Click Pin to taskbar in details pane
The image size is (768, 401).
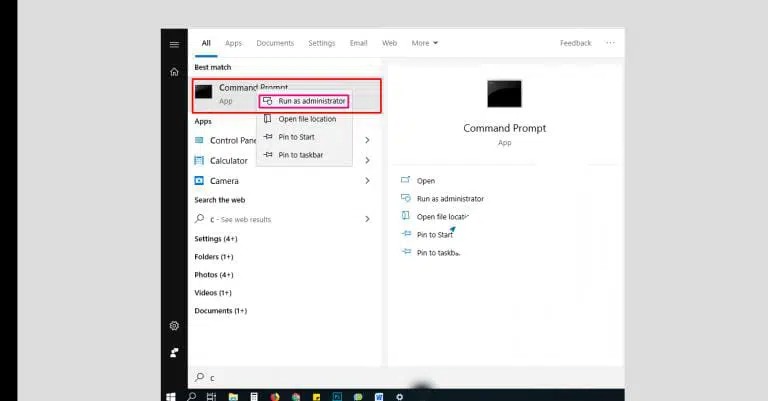click(431, 253)
